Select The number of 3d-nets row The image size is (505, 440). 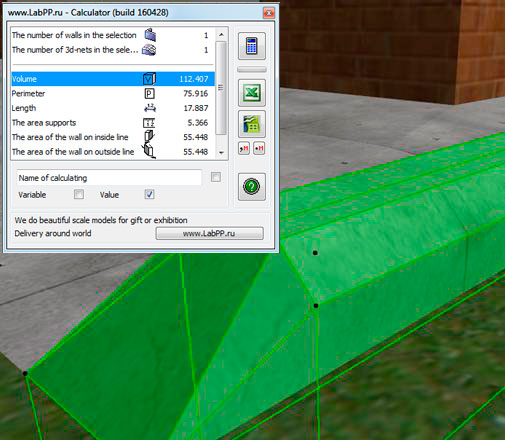113,50
